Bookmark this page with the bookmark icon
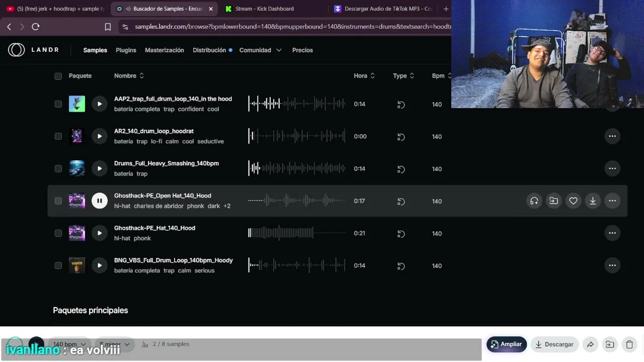Screen dimensions: 644x362 coord(108,27)
